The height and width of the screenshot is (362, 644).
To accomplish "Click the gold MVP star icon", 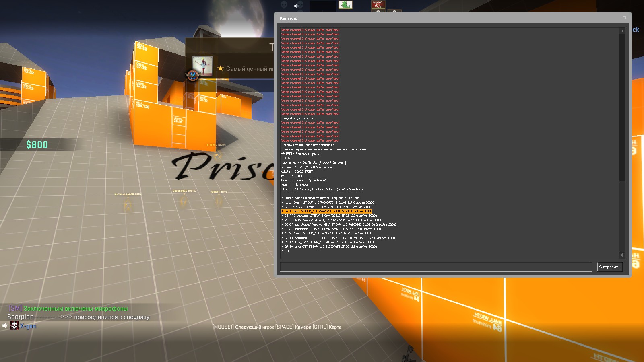I will (x=220, y=68).
